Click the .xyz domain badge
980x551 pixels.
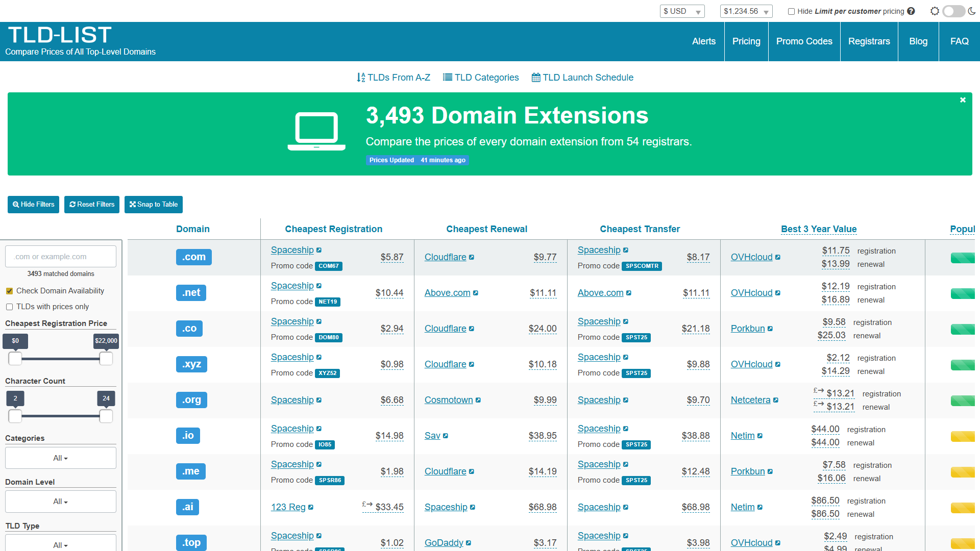191,364
